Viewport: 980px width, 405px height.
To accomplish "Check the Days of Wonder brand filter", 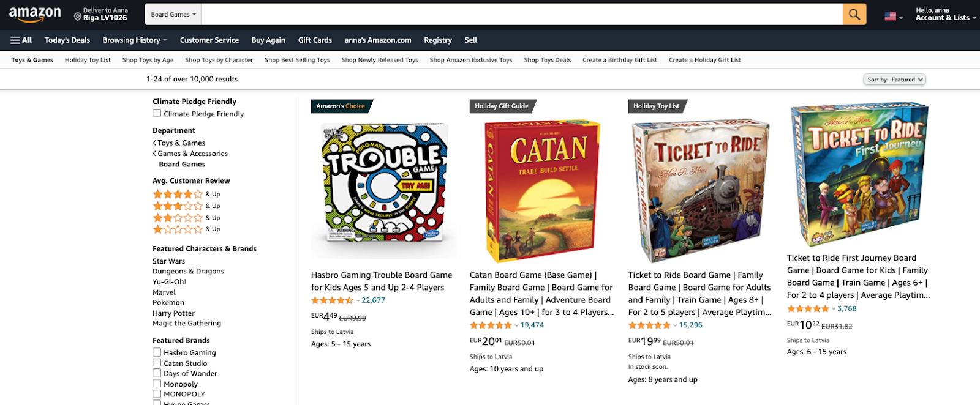I will [157, 373].
